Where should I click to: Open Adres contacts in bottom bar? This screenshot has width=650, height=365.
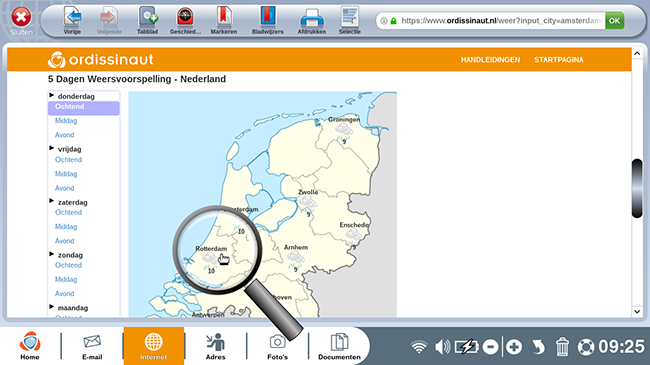coord(216,346)
